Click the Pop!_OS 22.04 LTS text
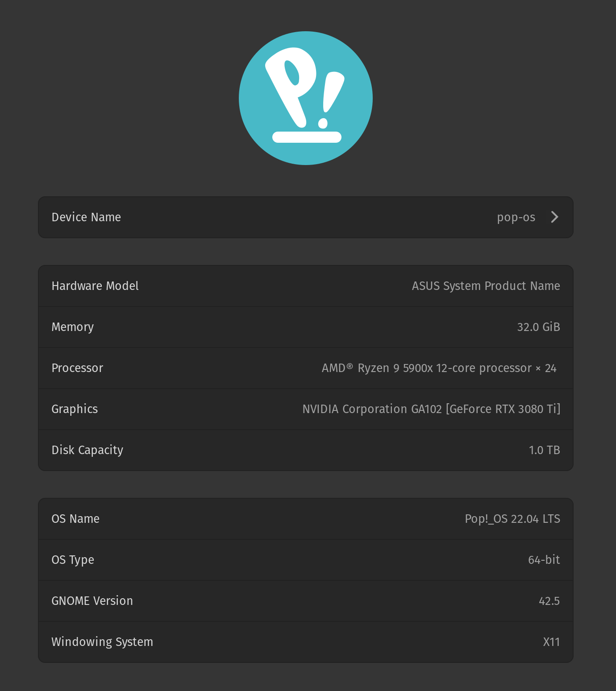The width and height of the screenshot is (616, 691). 512,518
